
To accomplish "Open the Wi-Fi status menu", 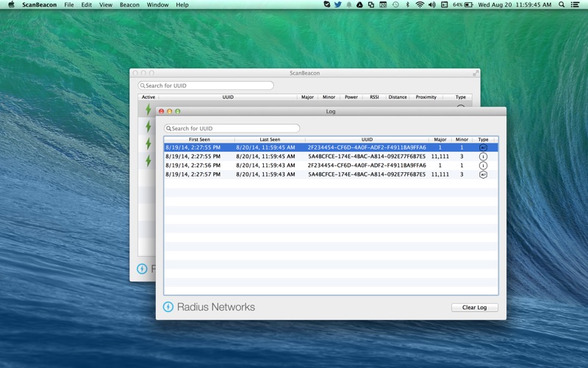I will (x=420, y=5).
